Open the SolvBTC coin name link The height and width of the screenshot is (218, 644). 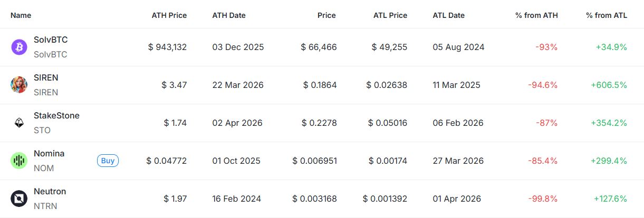pyautogui.click(x=51, y=39)
